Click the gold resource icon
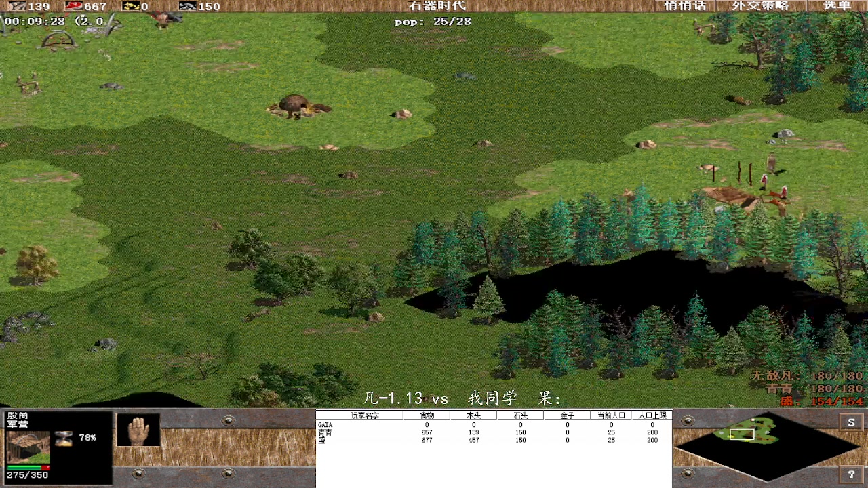 pos(131,6)
